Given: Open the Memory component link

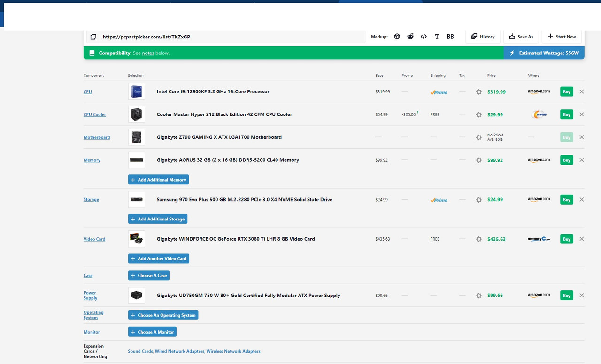Looking at the screenshot, I should tap(92, 160).
